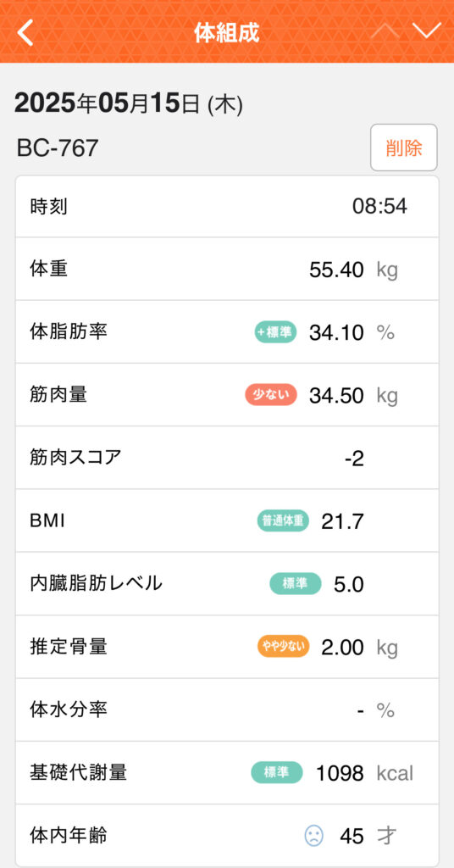
Task: Tap the 標準 badge for 内臓脂肪レベル
Action: click(x=296, y=583)
